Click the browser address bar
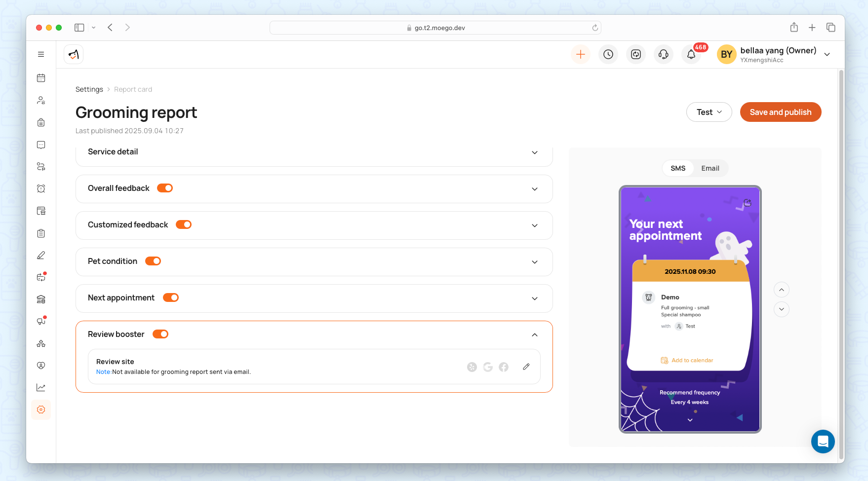 tap(435, 28)
